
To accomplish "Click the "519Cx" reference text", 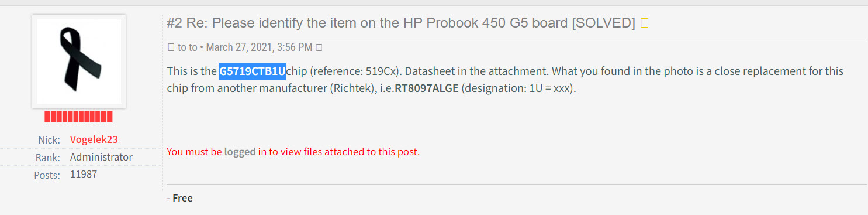I will point(382,71).
